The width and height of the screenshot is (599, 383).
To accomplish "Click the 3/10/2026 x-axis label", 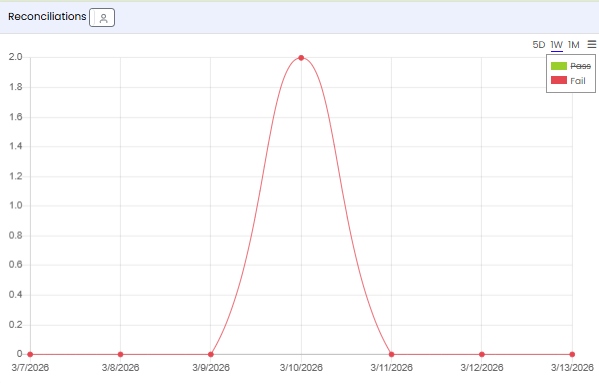I will [301, 368].
